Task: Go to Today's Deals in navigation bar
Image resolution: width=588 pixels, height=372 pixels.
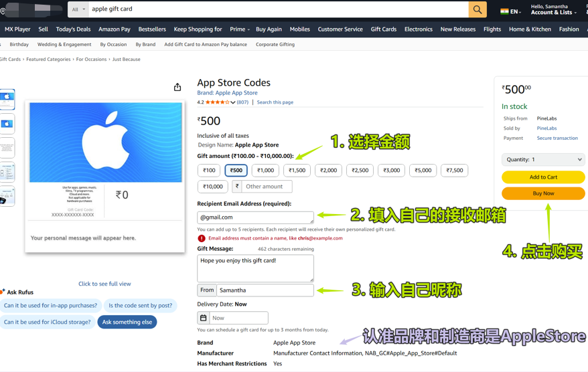Action: pyautogui.click(x=73, y=29)
